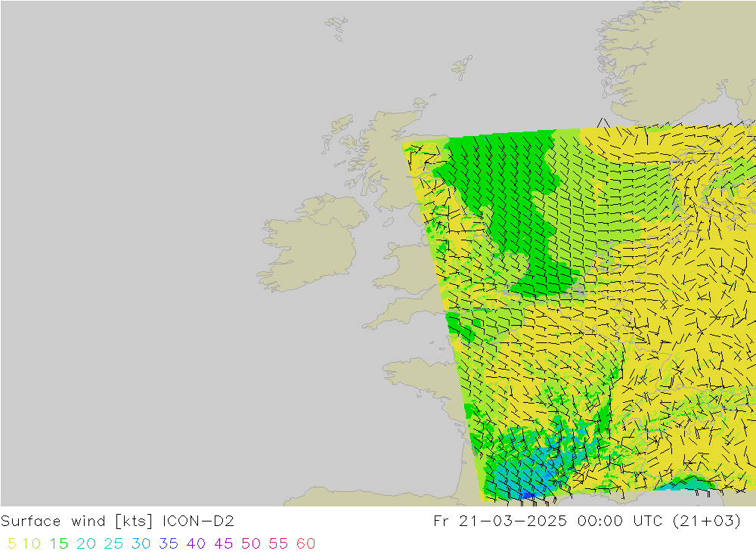Click the cyan 20 knots legend value
This screenshot has height=554, width=756.
point(85,543)
